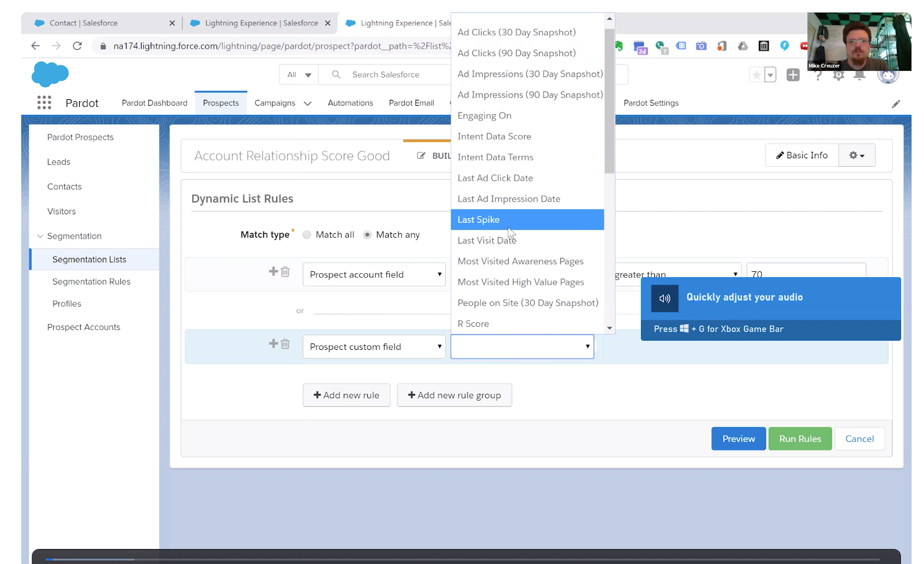Open the gear settings dropdown next to Basic Info

[856, 155]
